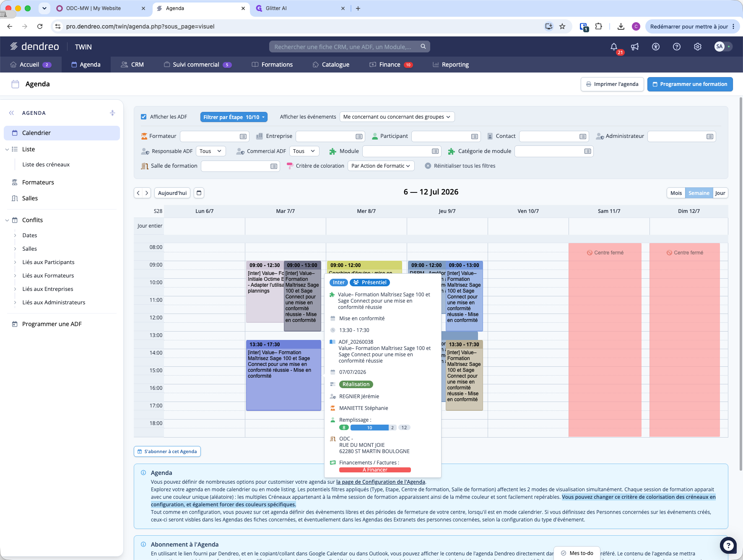Click Programmer une formation button

click(690, 84)
